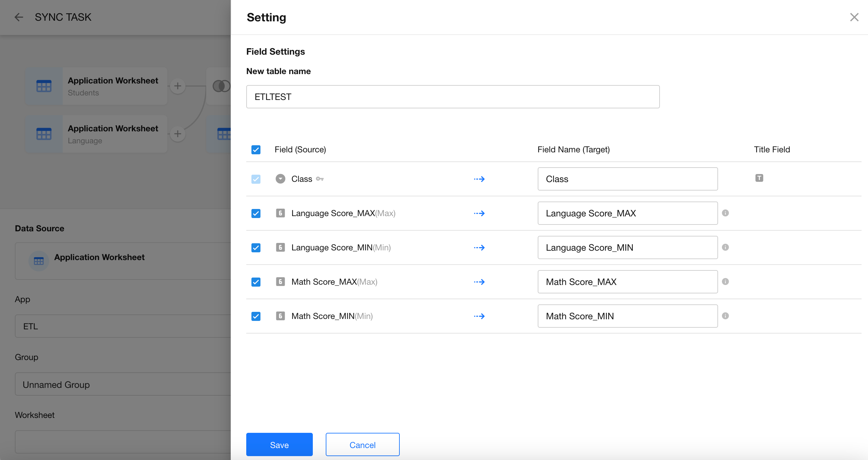868x460 pixels.
Task: Click the dropdown-type icon before Class field
Action: point(280,179)
